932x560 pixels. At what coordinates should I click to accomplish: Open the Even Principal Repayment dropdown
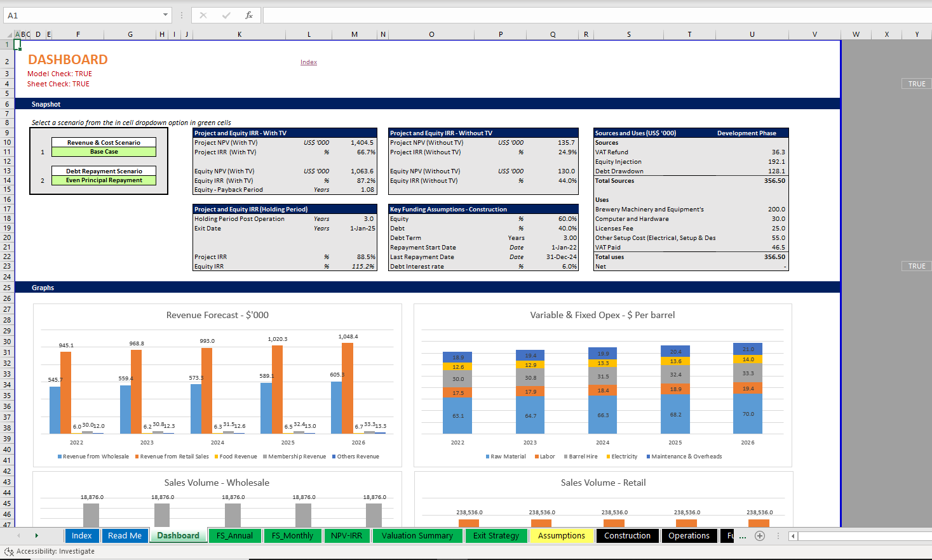click(104, 179)
